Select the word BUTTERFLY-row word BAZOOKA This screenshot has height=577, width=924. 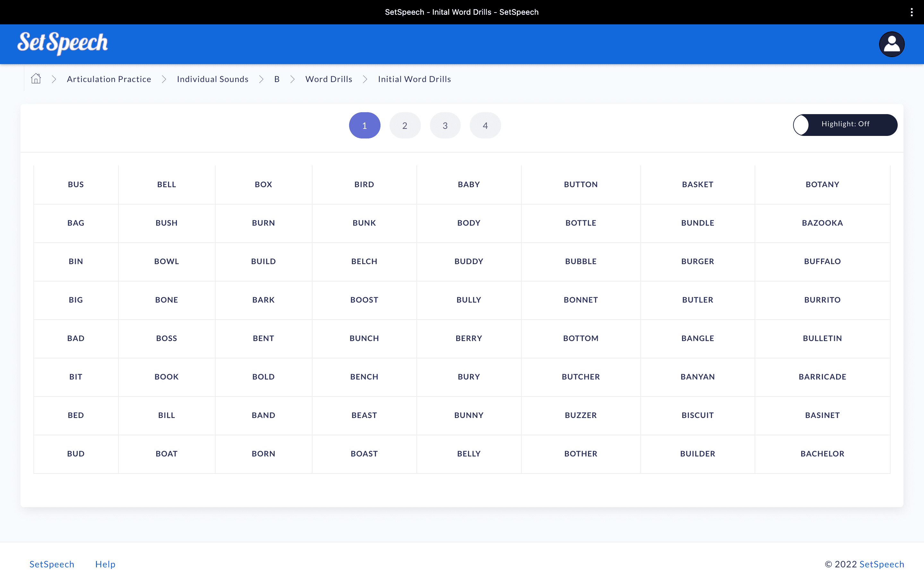[822, 223]
